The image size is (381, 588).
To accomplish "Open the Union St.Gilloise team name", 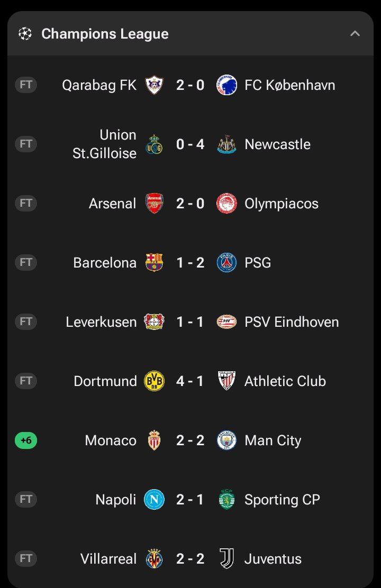I will 104,144.
